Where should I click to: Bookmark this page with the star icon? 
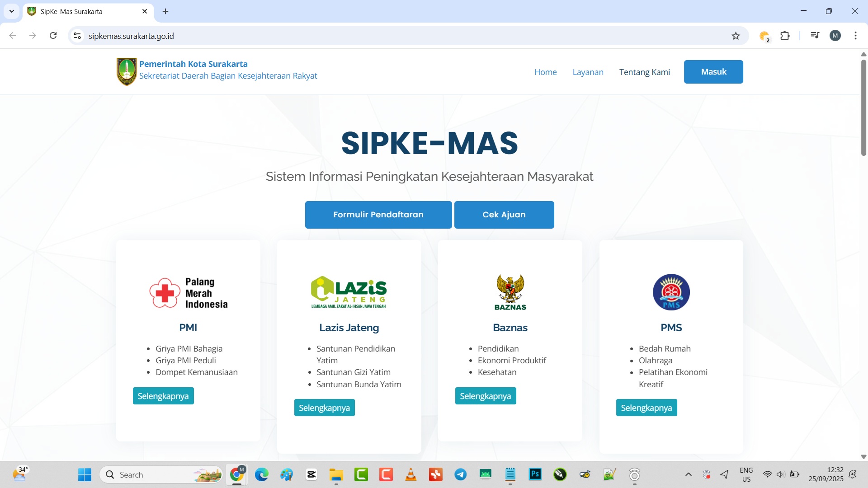pyautogui.click(x=736, y=36)
